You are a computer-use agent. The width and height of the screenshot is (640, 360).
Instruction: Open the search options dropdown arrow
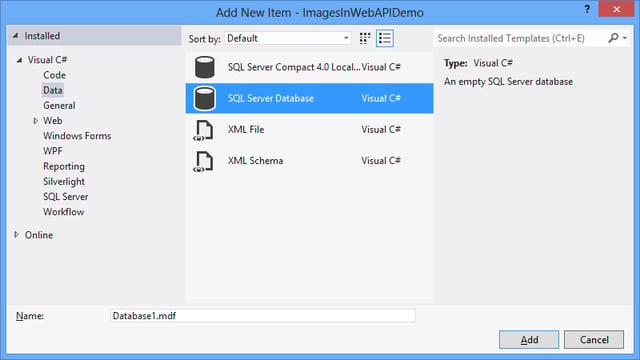coord(625,38)
